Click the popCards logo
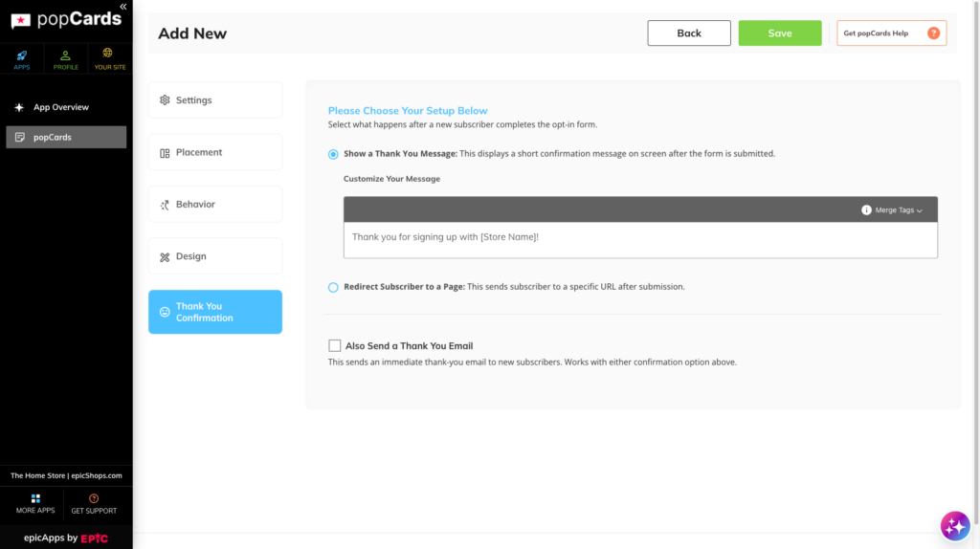 point(66,20)
